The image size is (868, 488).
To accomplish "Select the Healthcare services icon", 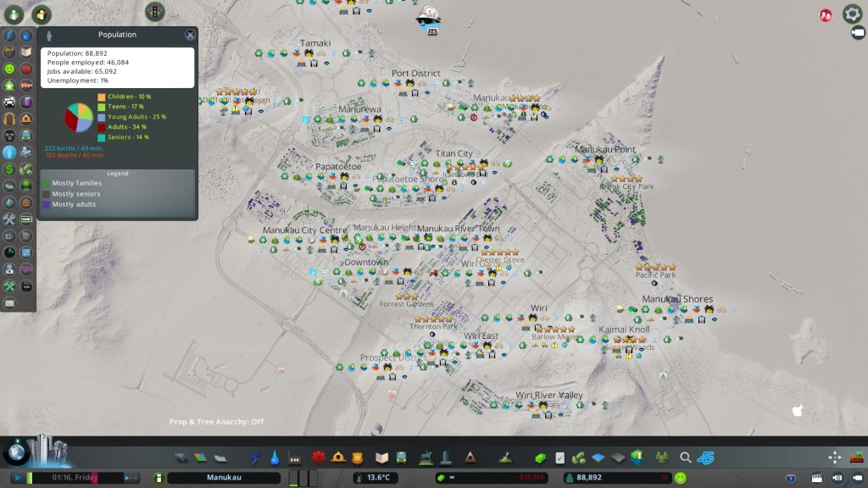I will click(319, 458).
